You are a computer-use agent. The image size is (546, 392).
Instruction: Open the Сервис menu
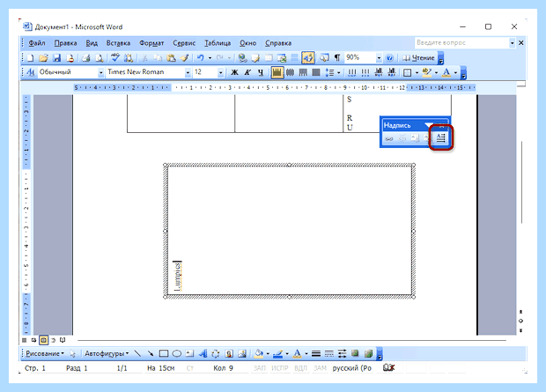tap(184, 43)
